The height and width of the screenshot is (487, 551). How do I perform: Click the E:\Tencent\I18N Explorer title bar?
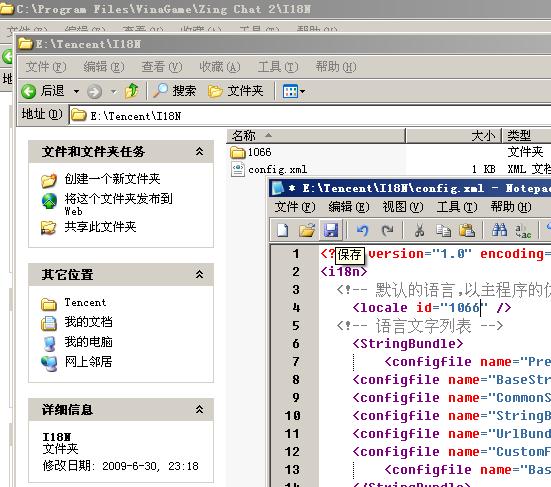pyautogui.click(x=284, y=44)
